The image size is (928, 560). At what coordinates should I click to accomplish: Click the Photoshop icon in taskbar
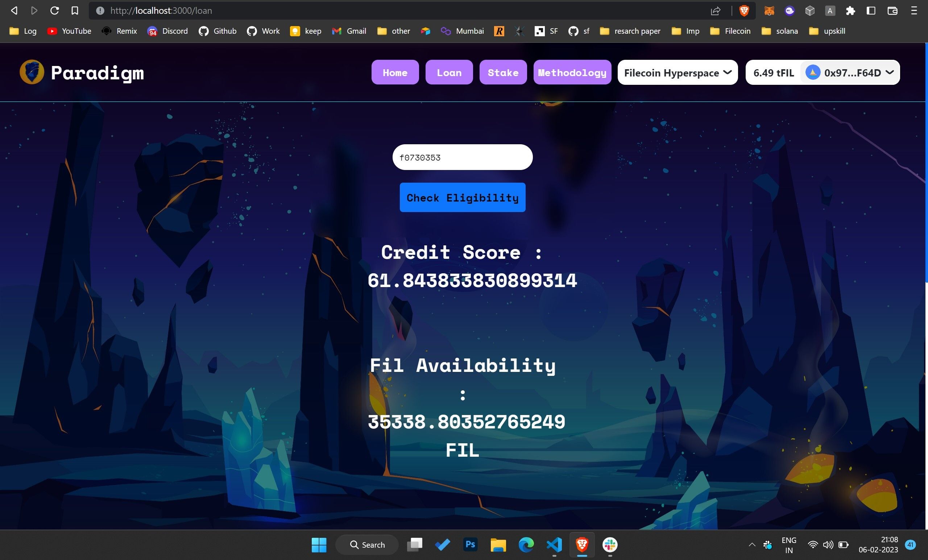point(469,545)
